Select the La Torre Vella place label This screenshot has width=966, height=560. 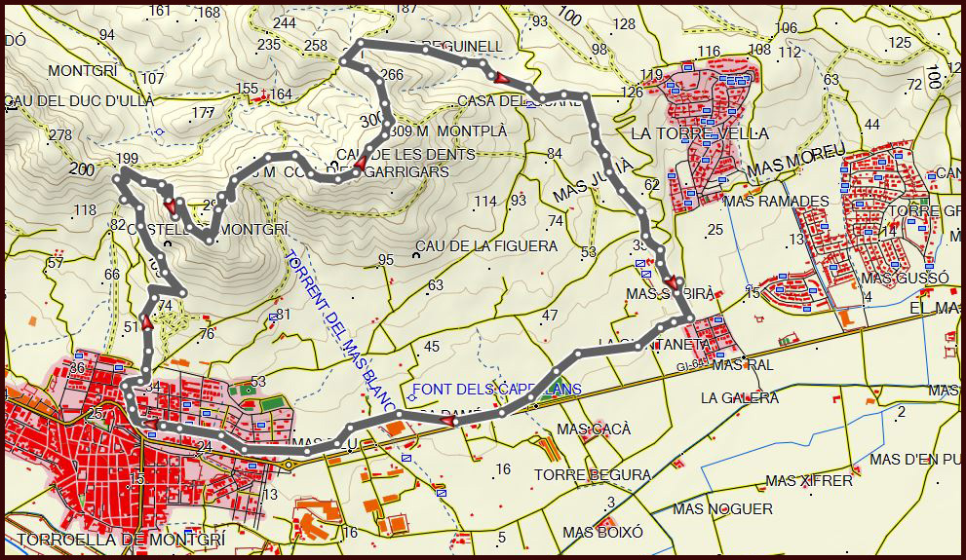click(x=700, y=133)
